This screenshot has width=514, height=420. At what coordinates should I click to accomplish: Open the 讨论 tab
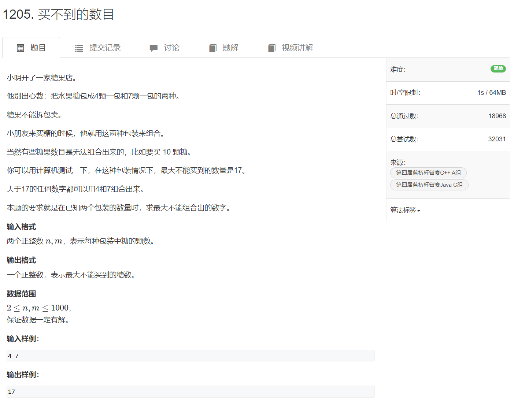(x=164, y=48)
